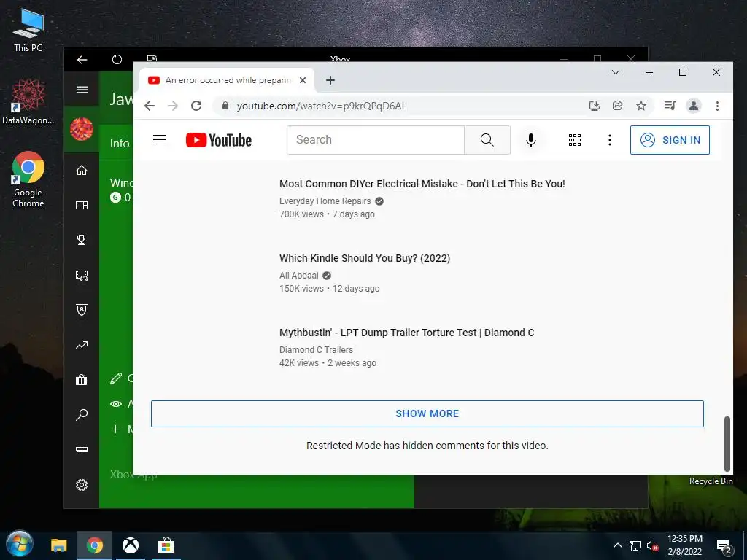Viewport: 747px width, 560px height.
Task: Click the SIGN IN button
Action: tap(670, 140)
